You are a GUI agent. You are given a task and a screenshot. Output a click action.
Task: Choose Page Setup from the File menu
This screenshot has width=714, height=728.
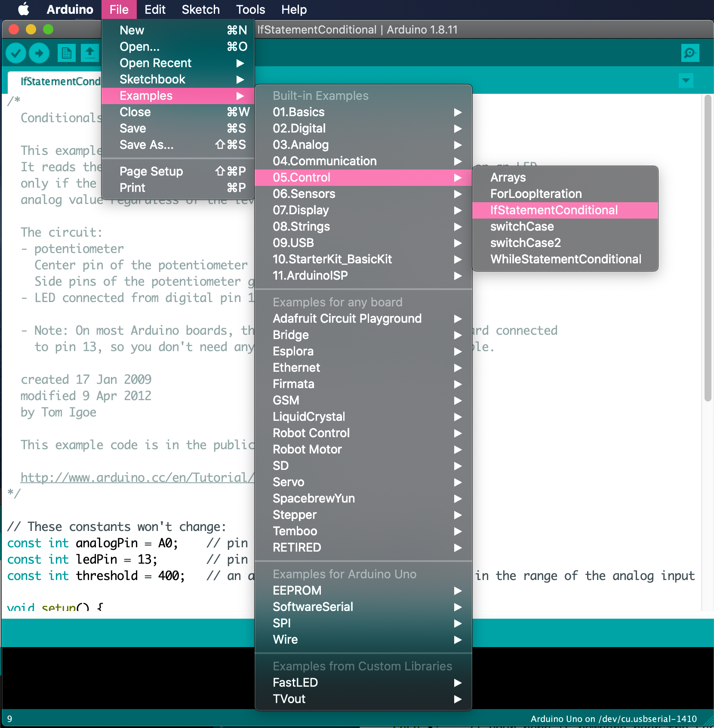pyautogui.click(x=178, y=171)
